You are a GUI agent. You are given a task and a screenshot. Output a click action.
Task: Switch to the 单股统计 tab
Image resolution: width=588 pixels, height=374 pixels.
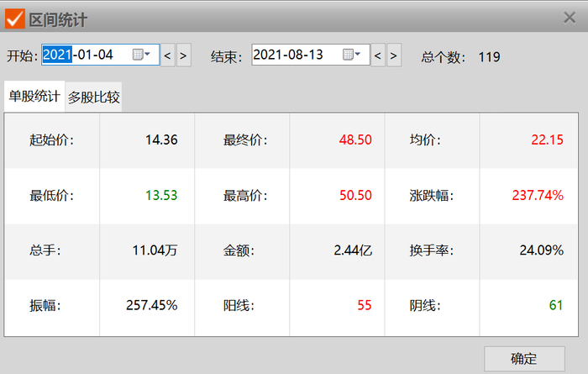coord(34,97)
